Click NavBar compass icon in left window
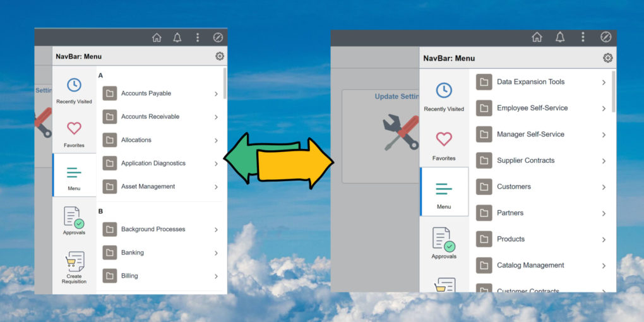 (218, 38)
